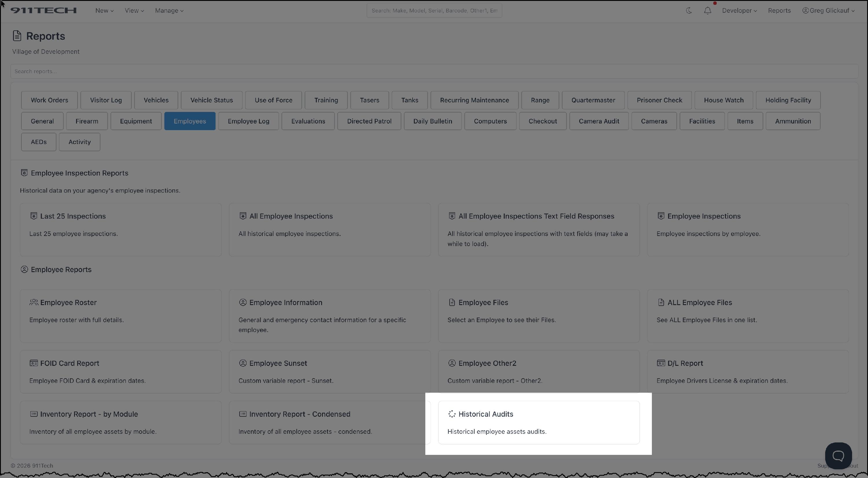Screen dimensions: 868x478
Task: Open the Historical Audits report card
Action: coord(538,422)
